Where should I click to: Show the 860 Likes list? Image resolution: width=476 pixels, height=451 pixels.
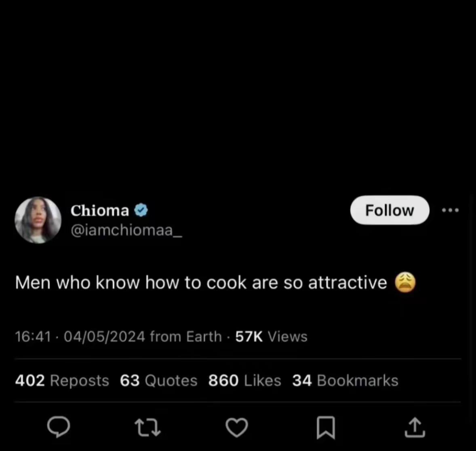point(244,380)
